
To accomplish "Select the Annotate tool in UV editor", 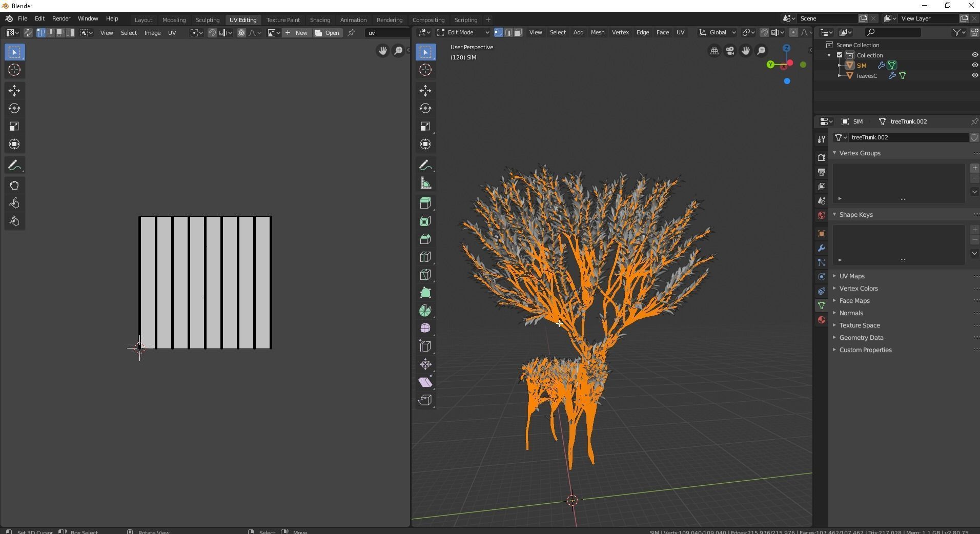I will [14, 166].
